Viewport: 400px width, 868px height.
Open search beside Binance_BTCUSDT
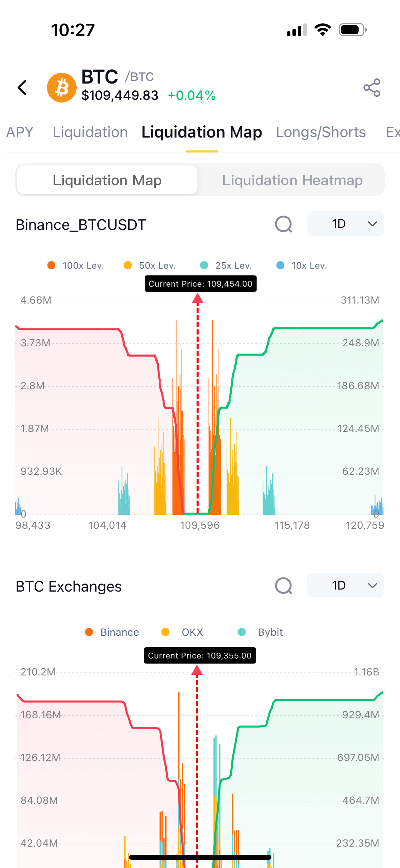[x=284, y=224]
